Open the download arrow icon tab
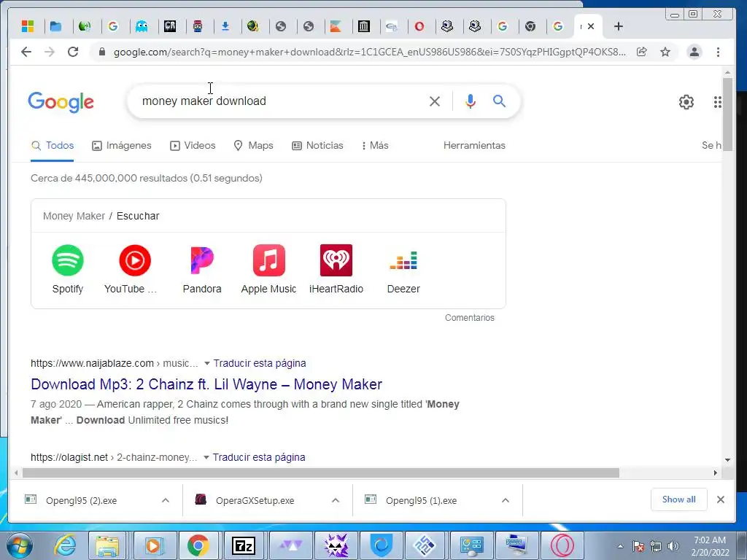 225,26
